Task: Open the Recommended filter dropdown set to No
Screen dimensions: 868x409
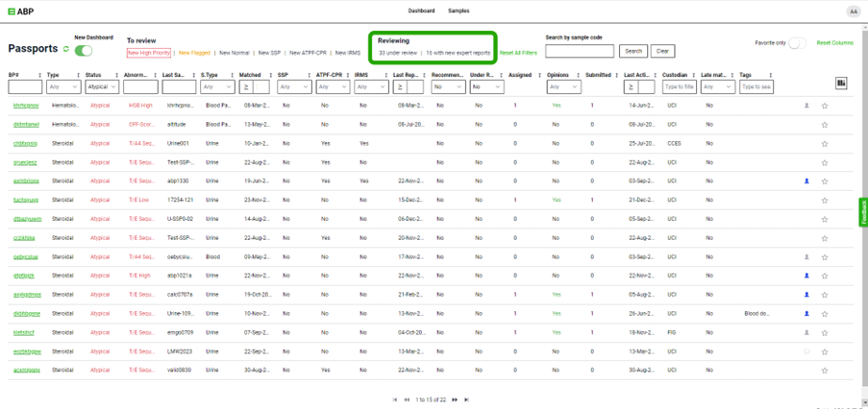Action: pos(448,86)
